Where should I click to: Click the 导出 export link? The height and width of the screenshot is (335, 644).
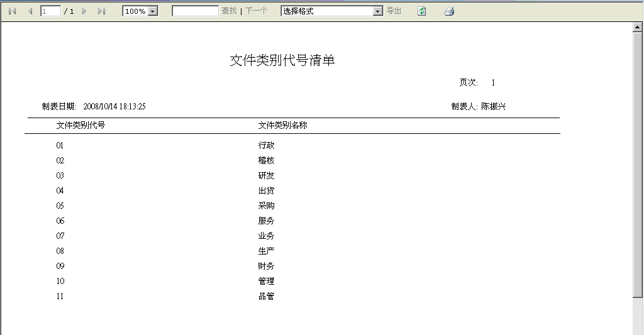tap(394, 11)
